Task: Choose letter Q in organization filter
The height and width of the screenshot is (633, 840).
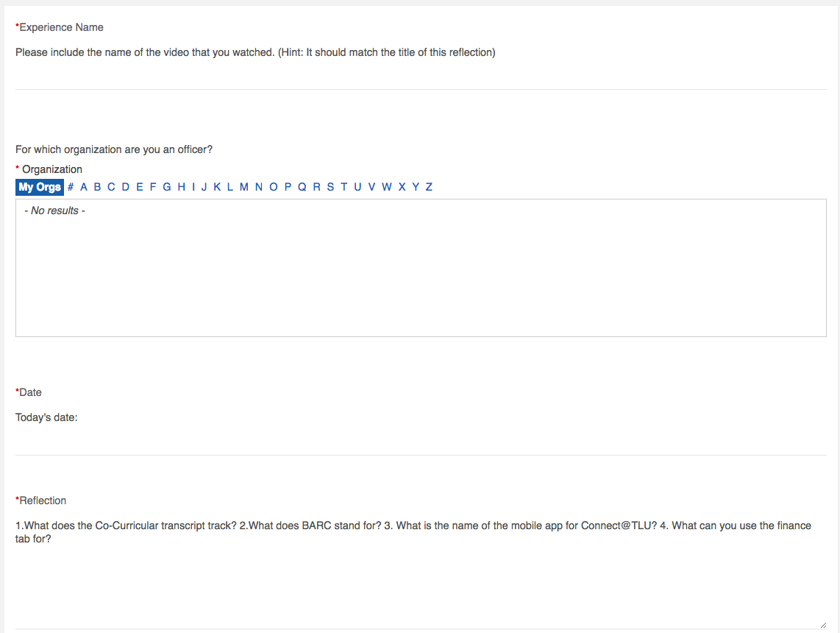Action: tap(302, 187)
